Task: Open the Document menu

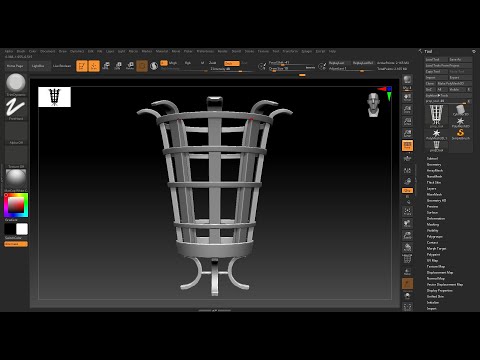Action: point(48,51)
